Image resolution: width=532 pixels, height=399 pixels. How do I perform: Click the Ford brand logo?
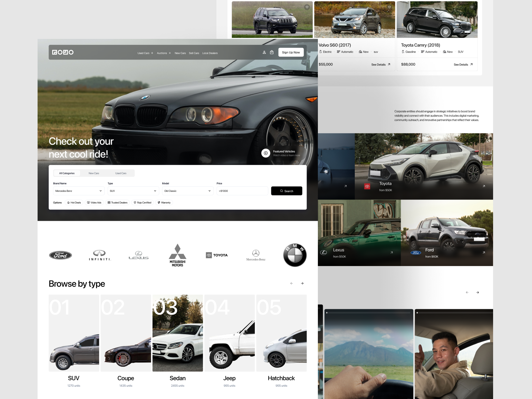(61, 255)
